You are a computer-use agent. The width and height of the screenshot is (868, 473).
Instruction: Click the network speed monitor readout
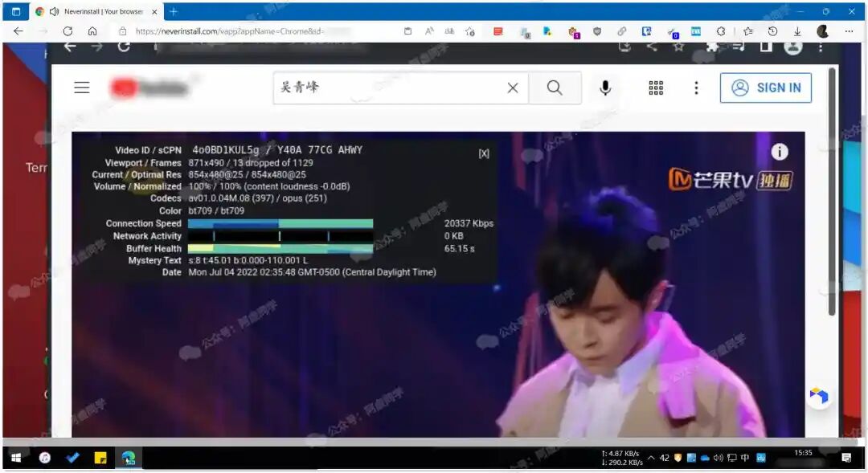(x=622, y=458)
